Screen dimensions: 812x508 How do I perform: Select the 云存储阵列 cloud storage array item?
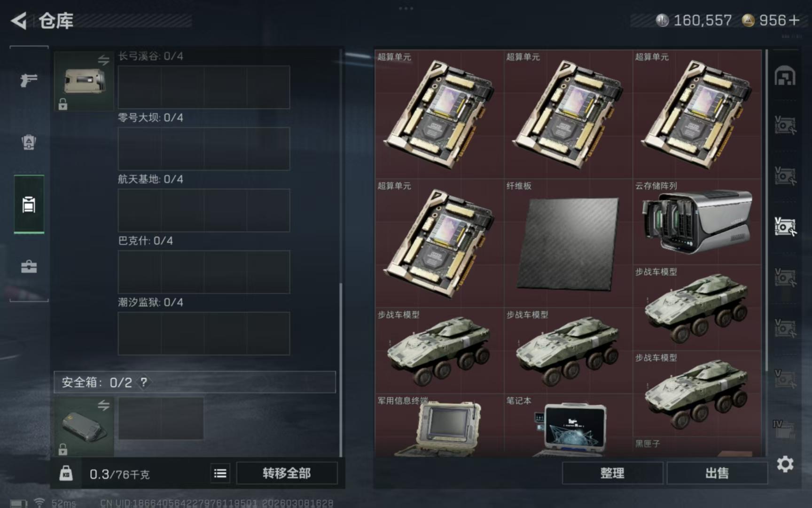697,222
